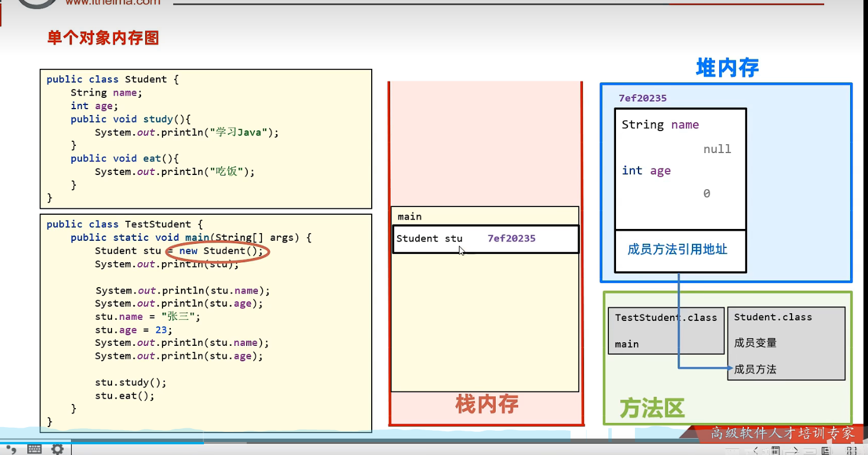Click the "Student.class" label in method area
The height and width of the screenshot is (455, 868).
click(773, 317)
